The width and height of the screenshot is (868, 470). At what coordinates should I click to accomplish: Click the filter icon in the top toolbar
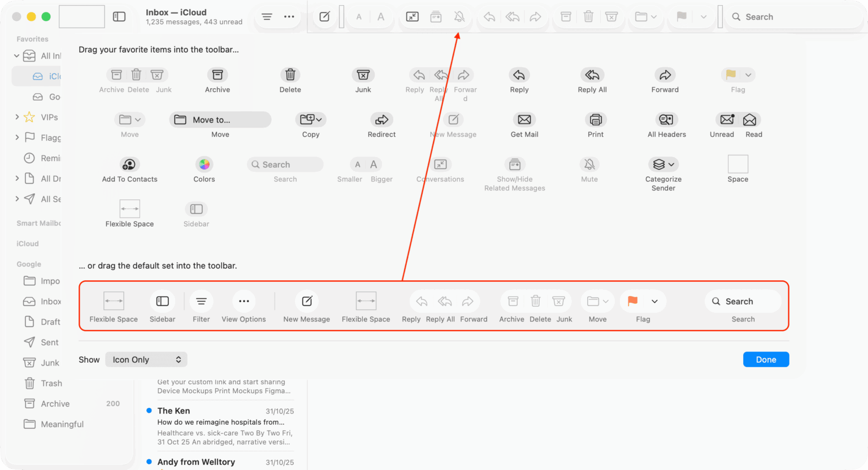[x=267, y=17]
